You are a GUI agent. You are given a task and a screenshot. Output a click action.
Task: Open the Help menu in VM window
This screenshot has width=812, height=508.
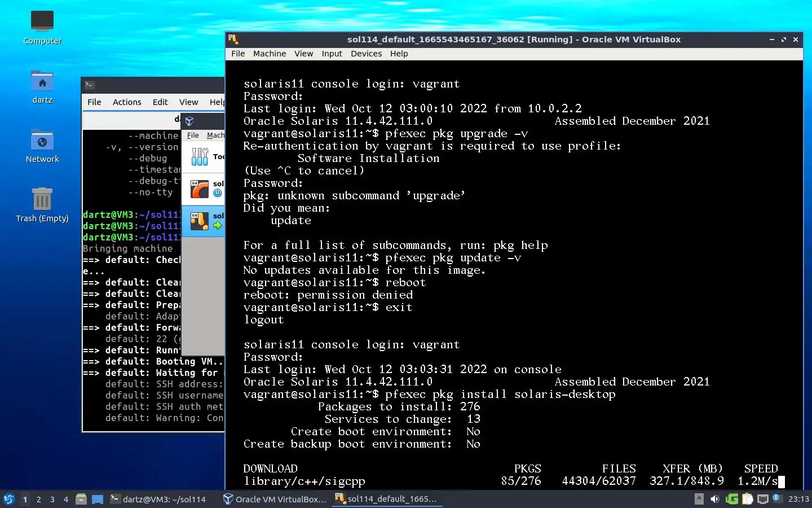tap(399, 54)
